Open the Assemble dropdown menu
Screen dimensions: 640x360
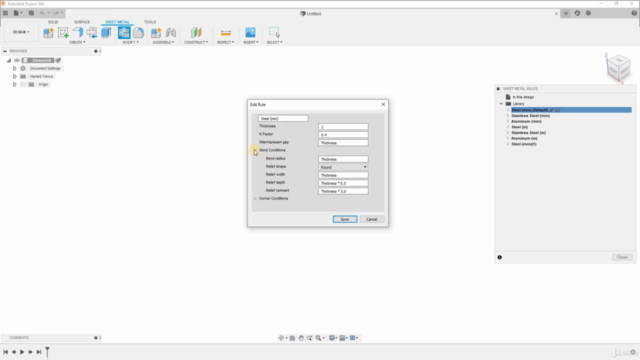[163, 42]
